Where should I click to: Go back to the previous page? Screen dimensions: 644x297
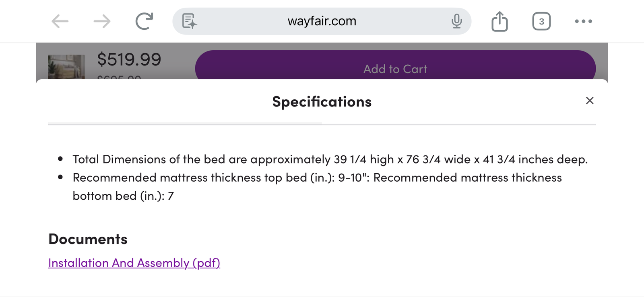(60, 21)
